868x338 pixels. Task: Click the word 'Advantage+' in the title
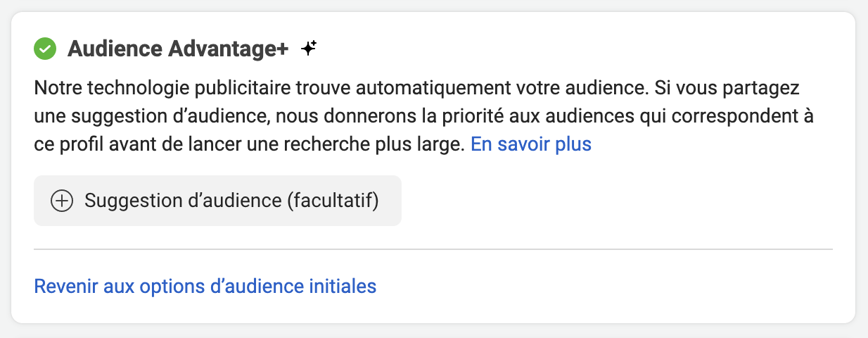[226, 49]
